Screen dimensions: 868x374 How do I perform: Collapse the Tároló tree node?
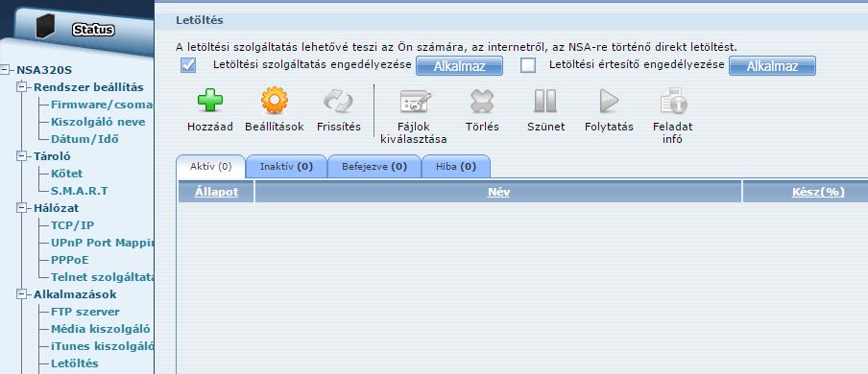[x=22, y=156]
